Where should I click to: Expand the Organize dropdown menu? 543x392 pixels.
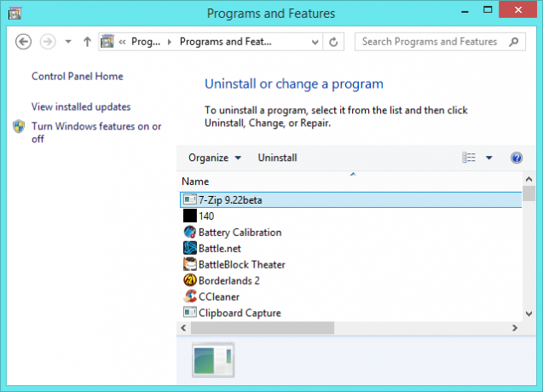click(x=215, y=158)
